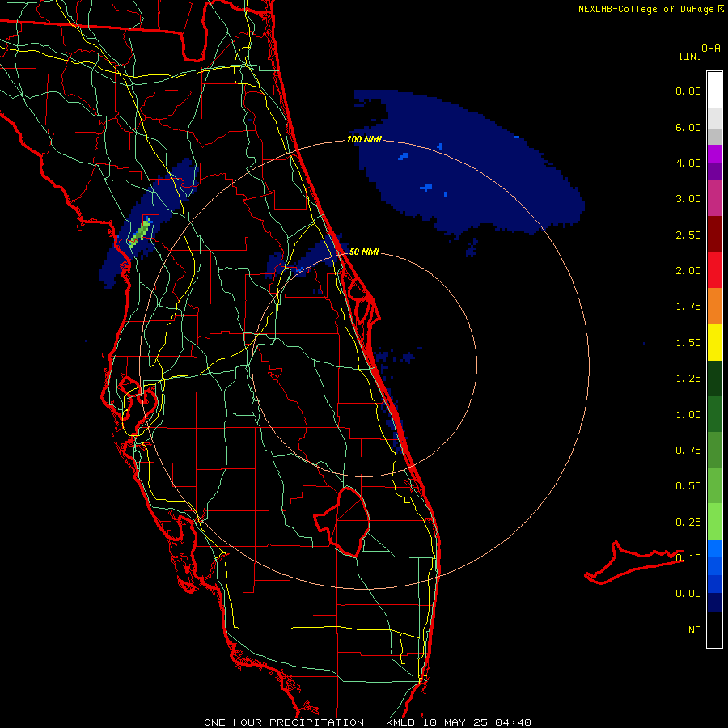Click the 4.00 legend value
Screen dimensions: 728x728
pos(688,163)
